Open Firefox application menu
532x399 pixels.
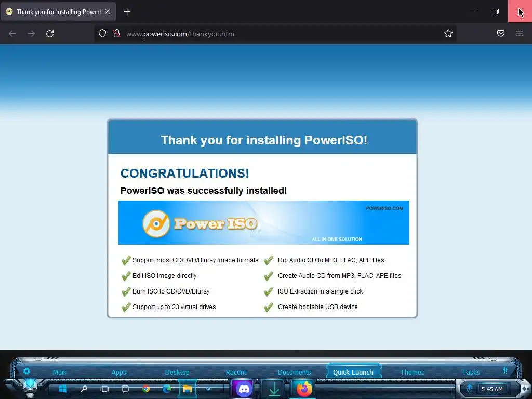520,33
